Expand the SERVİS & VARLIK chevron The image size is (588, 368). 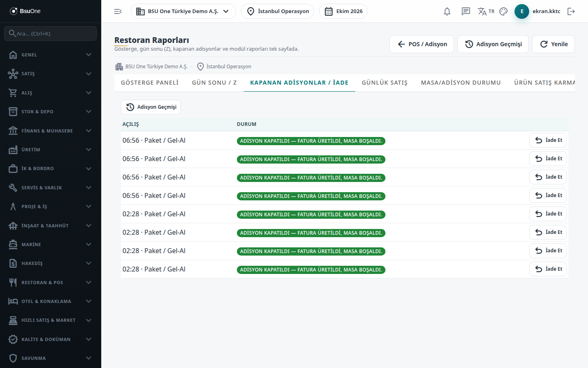point(89,188)
